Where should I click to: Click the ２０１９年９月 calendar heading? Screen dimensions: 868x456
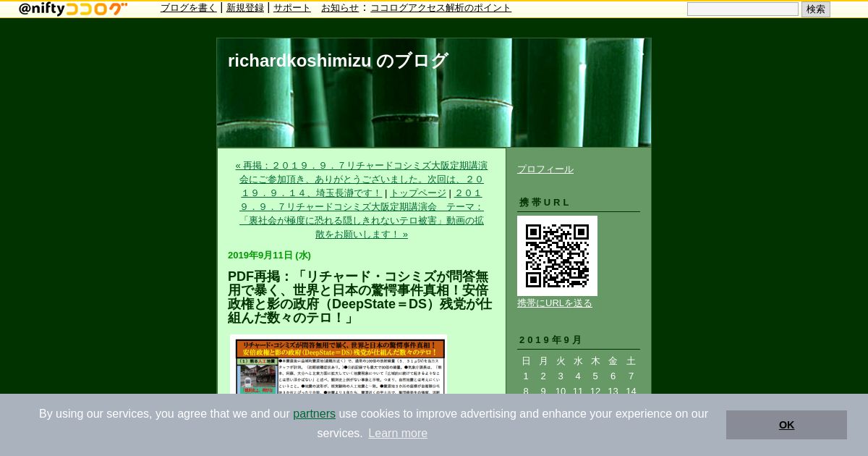tap(550, 340)
